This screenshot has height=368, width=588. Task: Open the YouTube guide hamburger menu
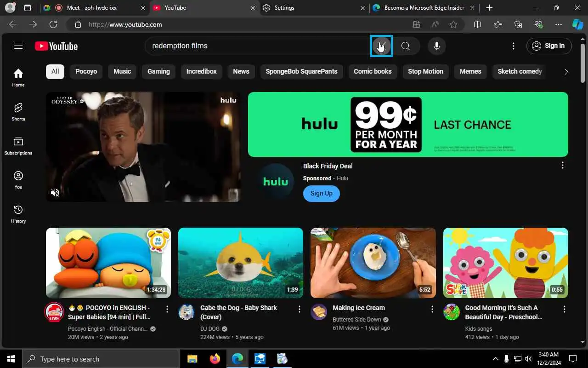click(x=18, y=46)
